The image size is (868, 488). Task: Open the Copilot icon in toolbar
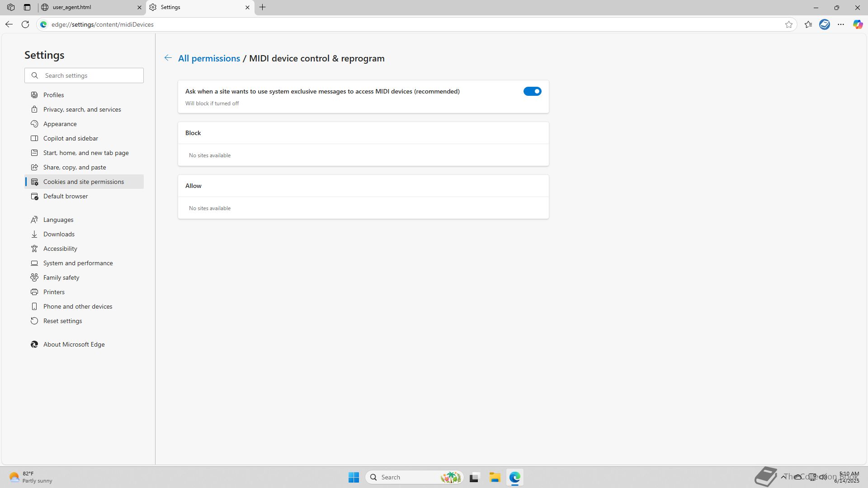coord(858,25)
